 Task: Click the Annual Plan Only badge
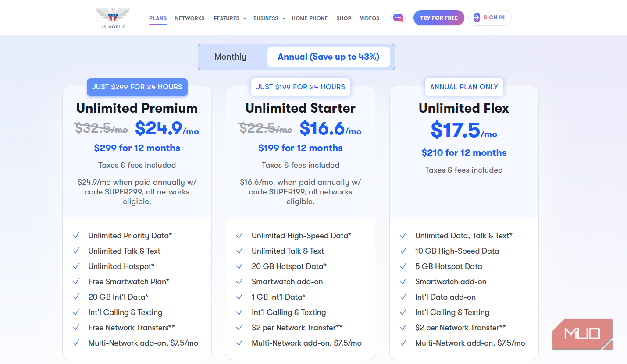pyautogui.click(x=464, y=87)
